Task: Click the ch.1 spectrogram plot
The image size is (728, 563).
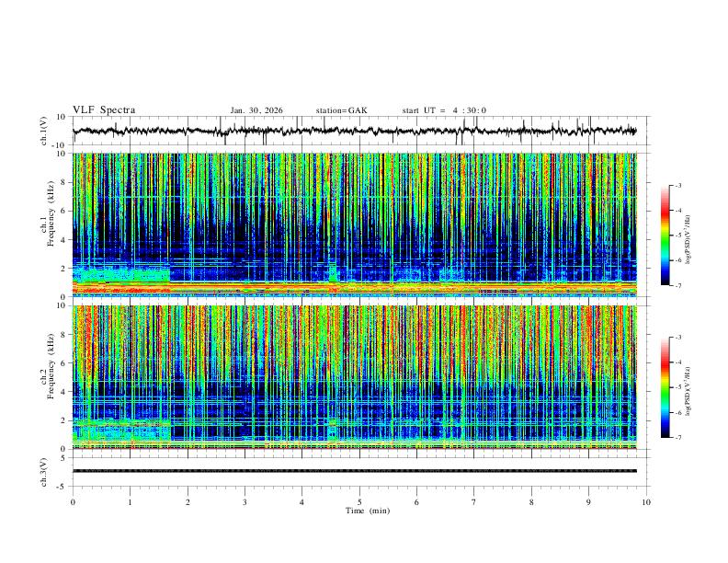Action: [x=354, y=224]
